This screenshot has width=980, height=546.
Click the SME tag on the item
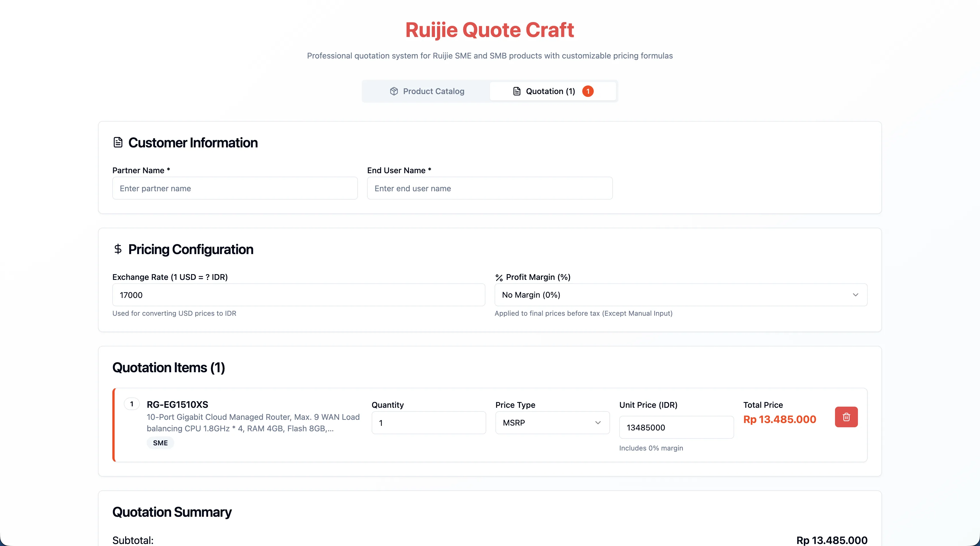(160, 443)
